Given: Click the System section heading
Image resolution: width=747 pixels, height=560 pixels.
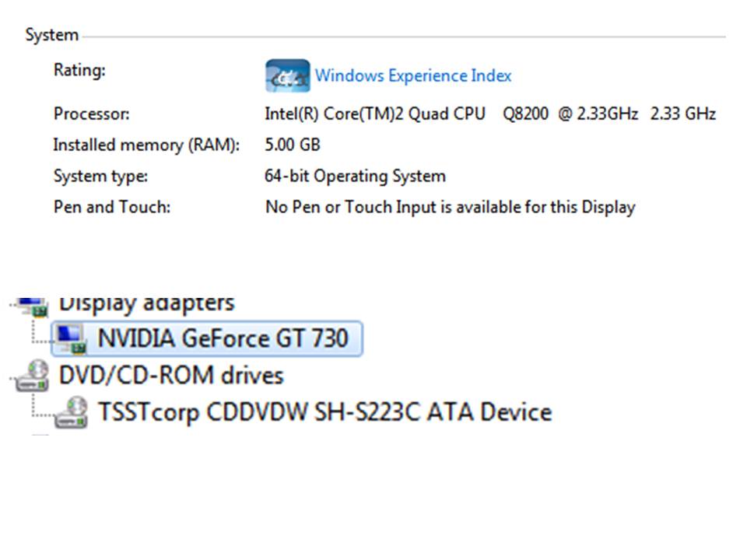Looking at the screenshot, I should tap(51, 35).
